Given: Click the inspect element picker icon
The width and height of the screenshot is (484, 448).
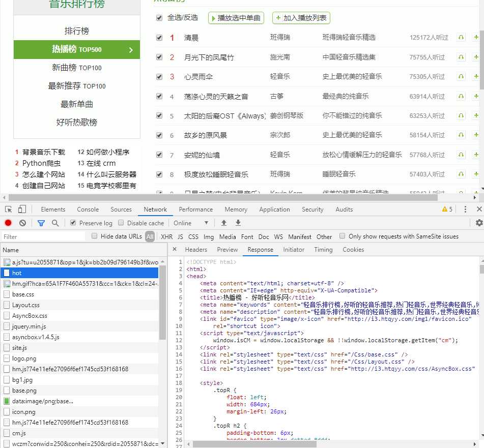Looking at the screenshot, I should [x=8, y=210].
